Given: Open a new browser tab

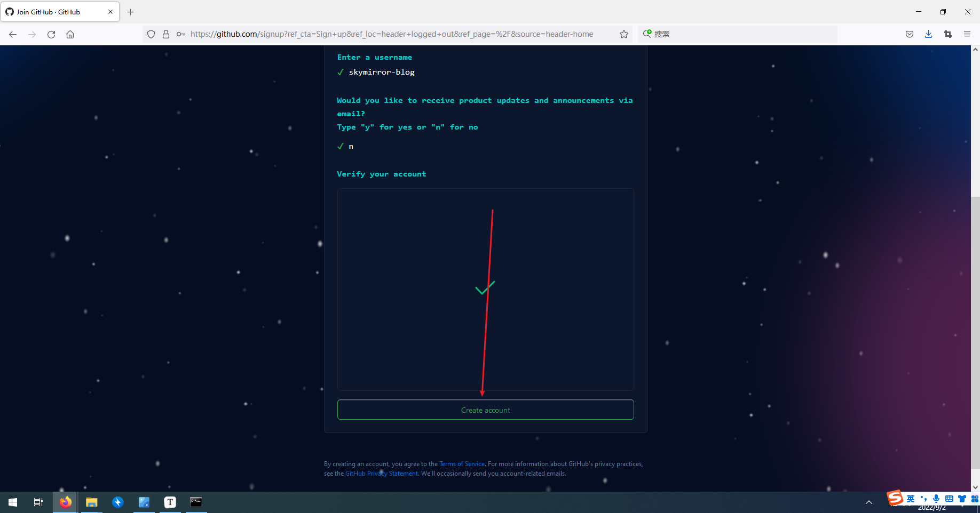Looking at the screenshot, I should point(130,12).
